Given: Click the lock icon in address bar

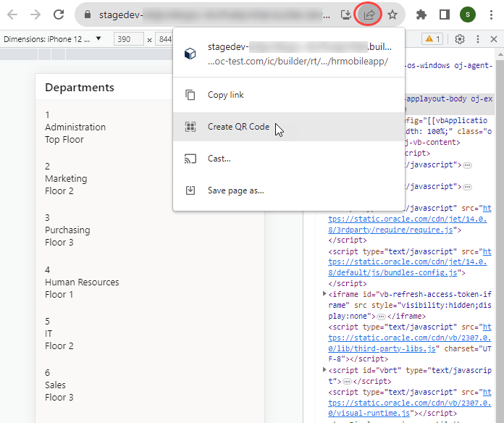Looking at the screenshot, I should pyautogui.click(x=88, y=14).
